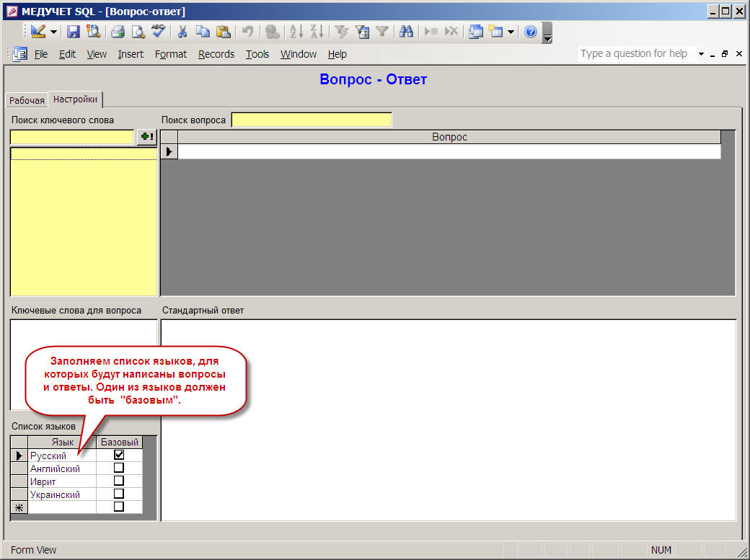Click the Базовый column header
The height and width of the screenshot is (560, 750).
coord(119,442)
